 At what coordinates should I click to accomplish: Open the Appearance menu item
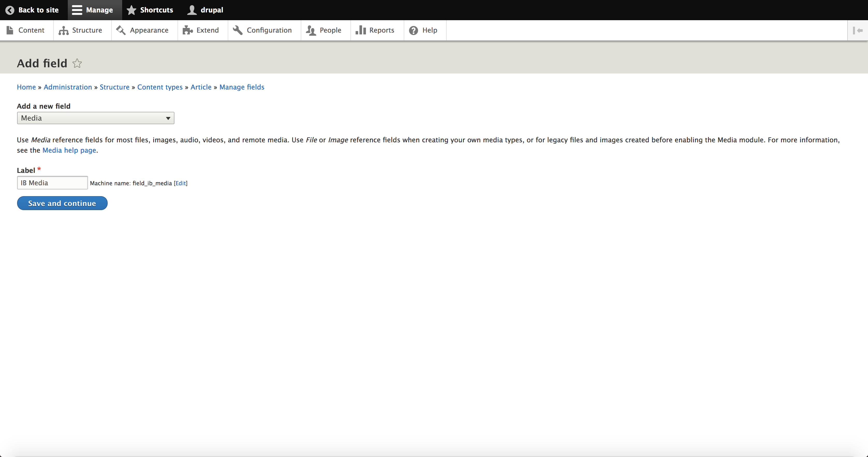tap(149, 30)
